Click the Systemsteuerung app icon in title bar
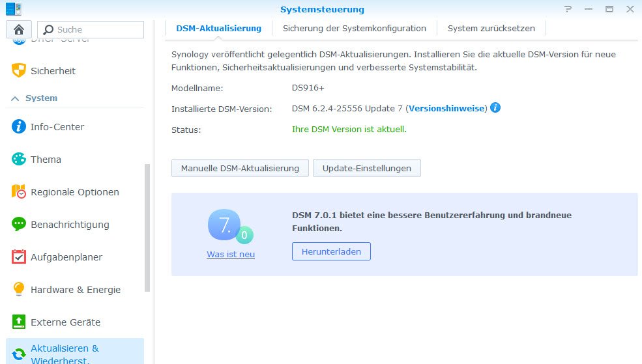642x364 pixels. pos(14,9)
